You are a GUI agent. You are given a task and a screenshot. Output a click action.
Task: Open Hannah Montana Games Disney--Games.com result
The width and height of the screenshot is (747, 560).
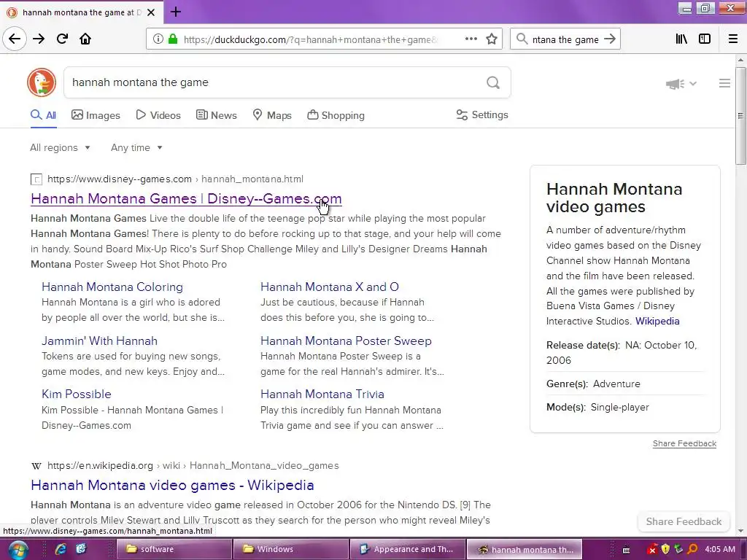[186, 198]
